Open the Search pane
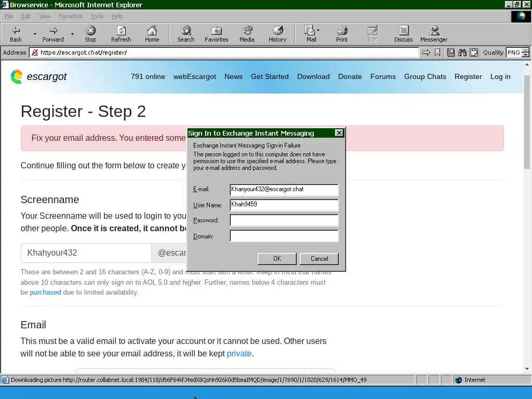The width and height of the screenshot is (532, 399). pos(185,34)
